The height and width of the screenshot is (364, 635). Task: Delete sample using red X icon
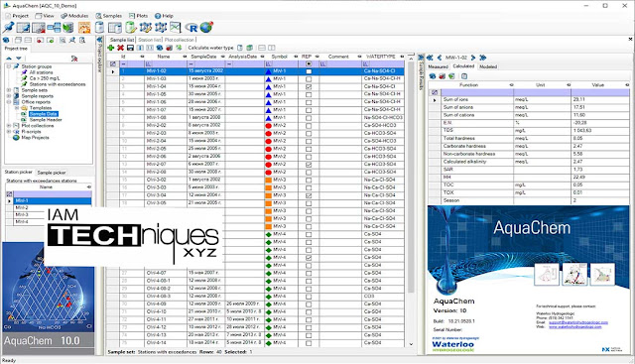(120, 48)
